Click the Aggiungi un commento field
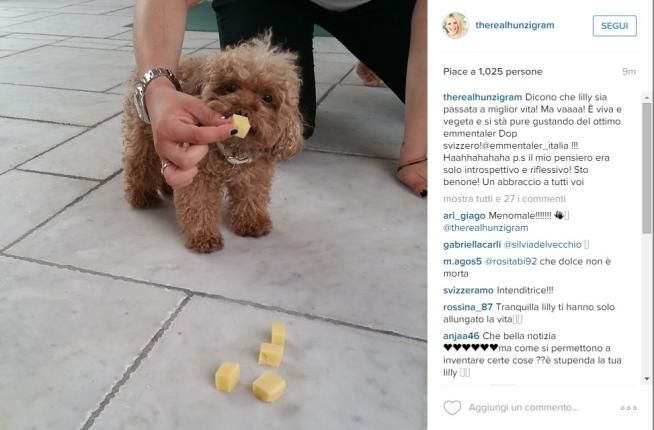 (523, 407)
